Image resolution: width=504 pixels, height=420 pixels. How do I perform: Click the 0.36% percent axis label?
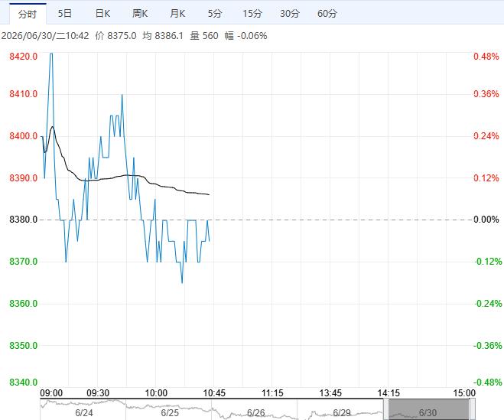(x=486, y=94)
